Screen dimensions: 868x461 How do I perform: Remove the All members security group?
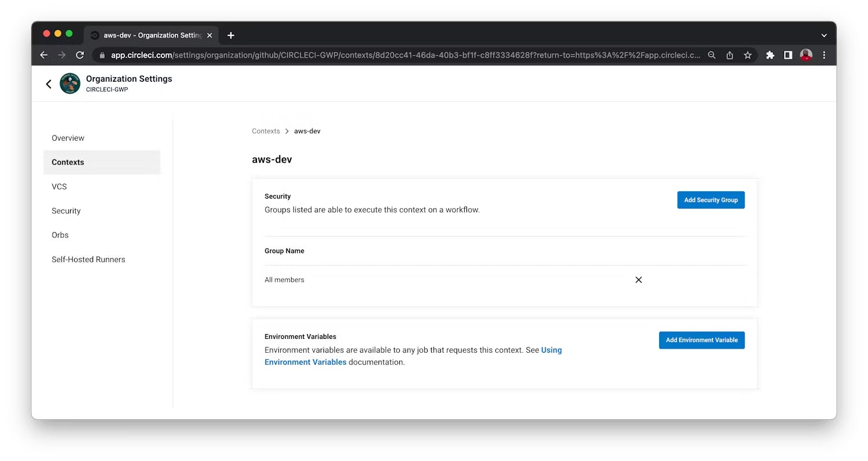(x=638, y=280)
